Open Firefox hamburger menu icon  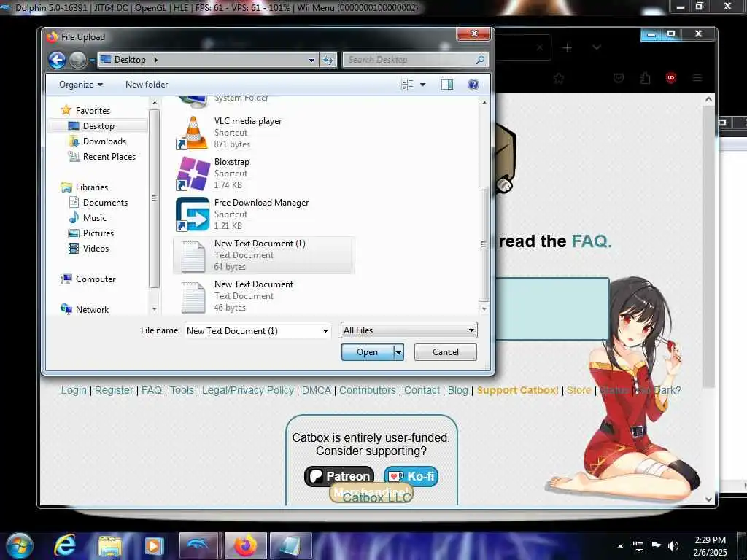click(697, 77)
